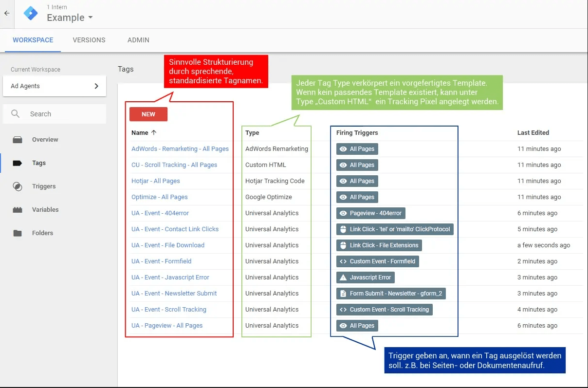Click All Pages trigger in UA Pageview row

[357, 326]
